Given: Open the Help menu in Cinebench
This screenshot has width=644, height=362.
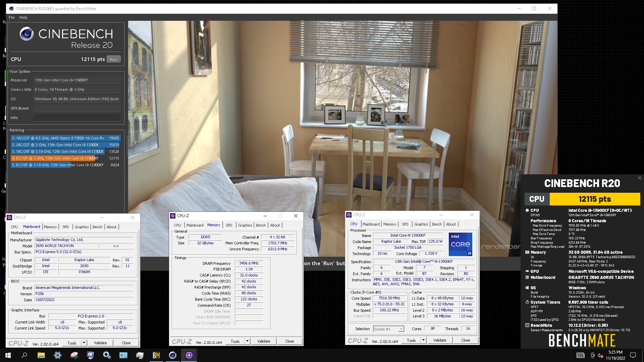Looking at the screenshot, I should [x=23, y=17].
